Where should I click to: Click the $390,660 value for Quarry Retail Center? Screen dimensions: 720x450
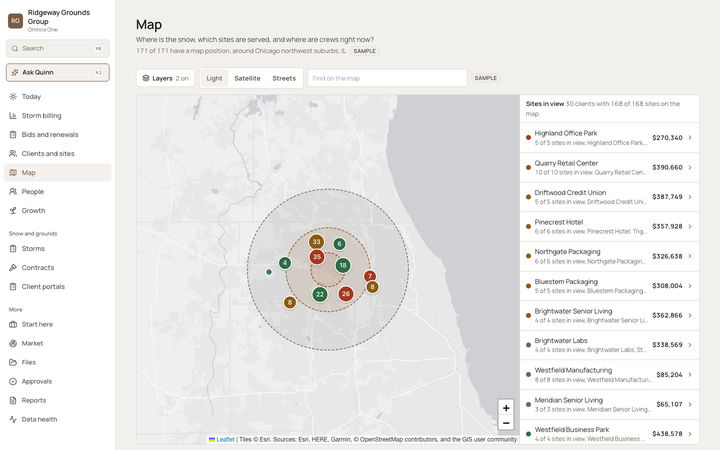coord(667,167)
